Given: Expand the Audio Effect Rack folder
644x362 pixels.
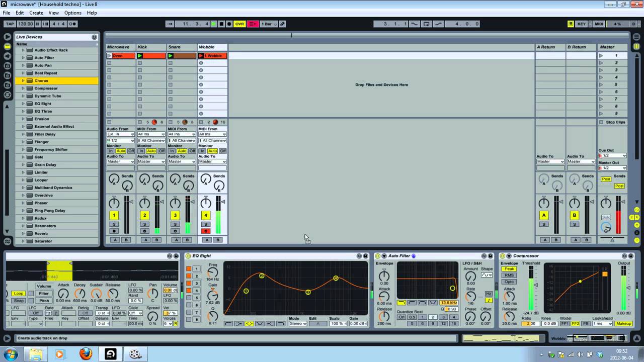Looking at the screenshot, I should point(23,50).
